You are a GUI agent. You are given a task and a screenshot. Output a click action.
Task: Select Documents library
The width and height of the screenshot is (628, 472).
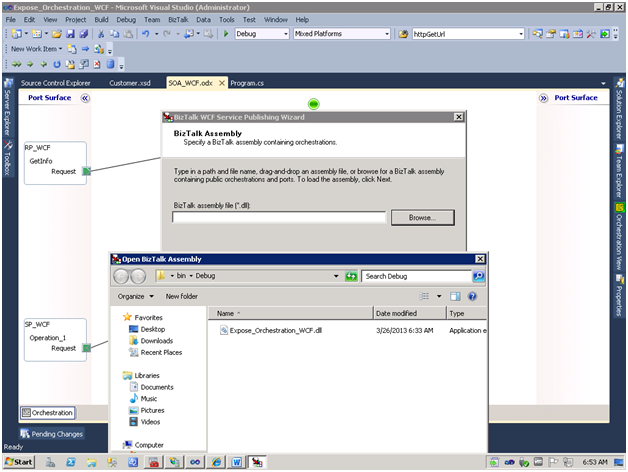pyautogui.click(x=151, y=387)
